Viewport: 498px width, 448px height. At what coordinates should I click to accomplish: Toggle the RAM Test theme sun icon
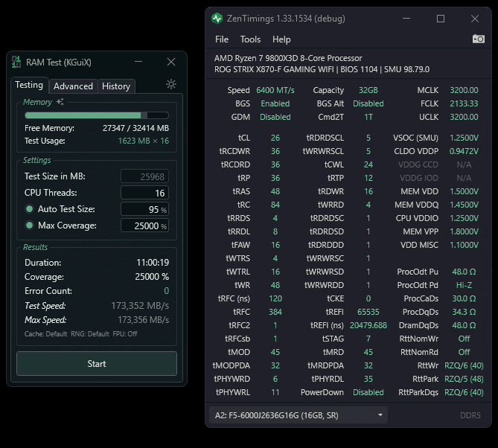pos(171,84)
